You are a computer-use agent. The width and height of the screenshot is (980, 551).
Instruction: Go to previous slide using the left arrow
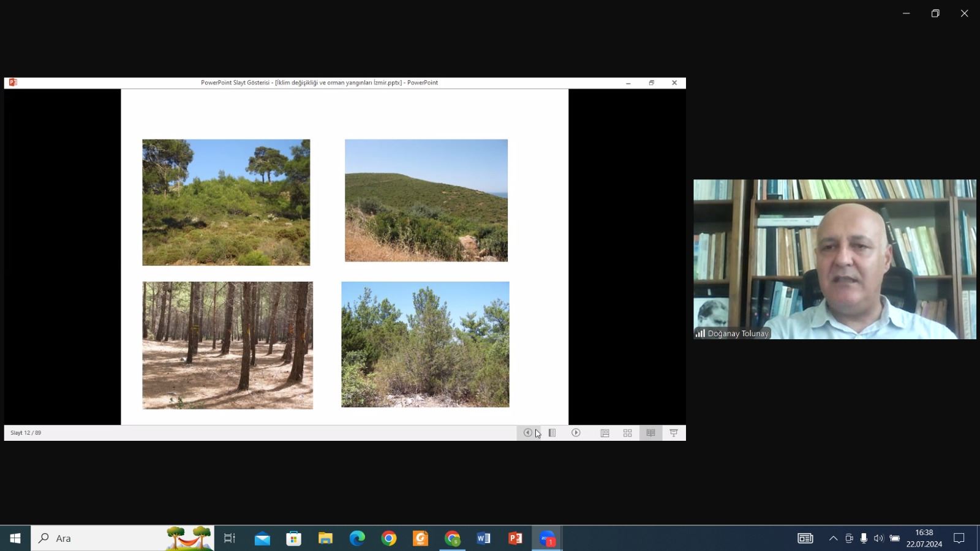point(527,433)
